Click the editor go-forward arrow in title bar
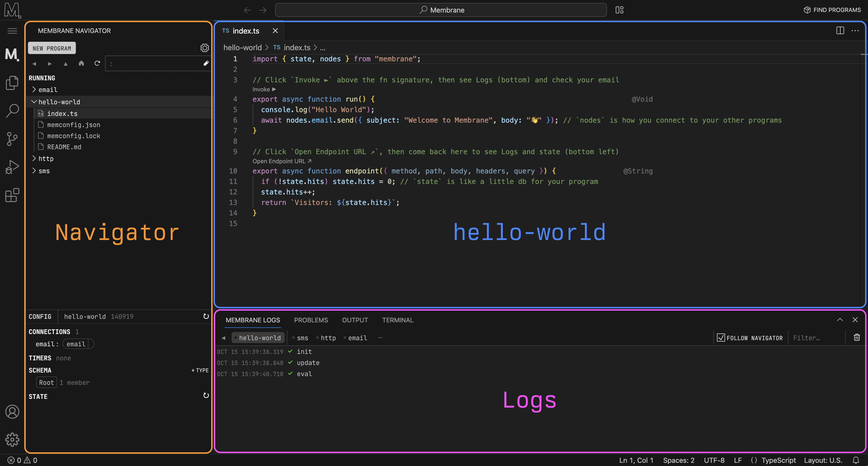Screen dimensions: 868x466 click(263, 10)
